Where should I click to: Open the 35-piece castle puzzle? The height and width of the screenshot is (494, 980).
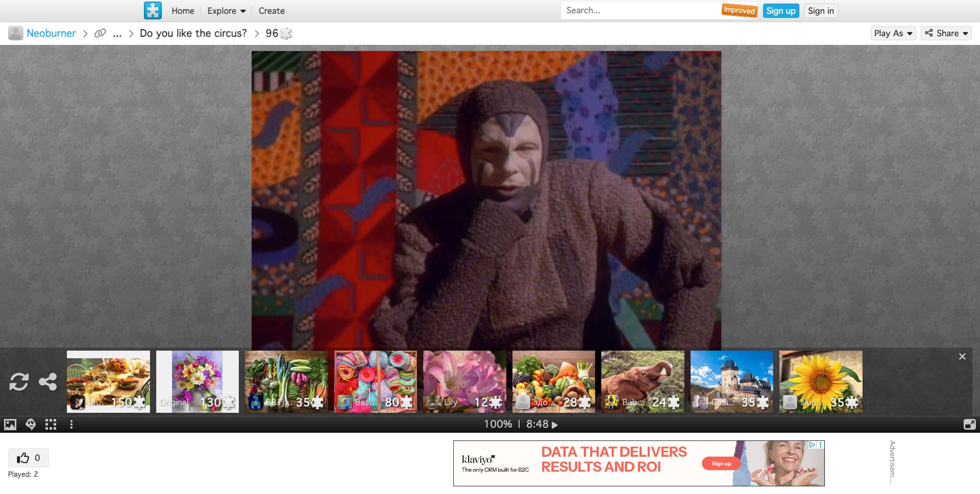(x=732, y=382)
